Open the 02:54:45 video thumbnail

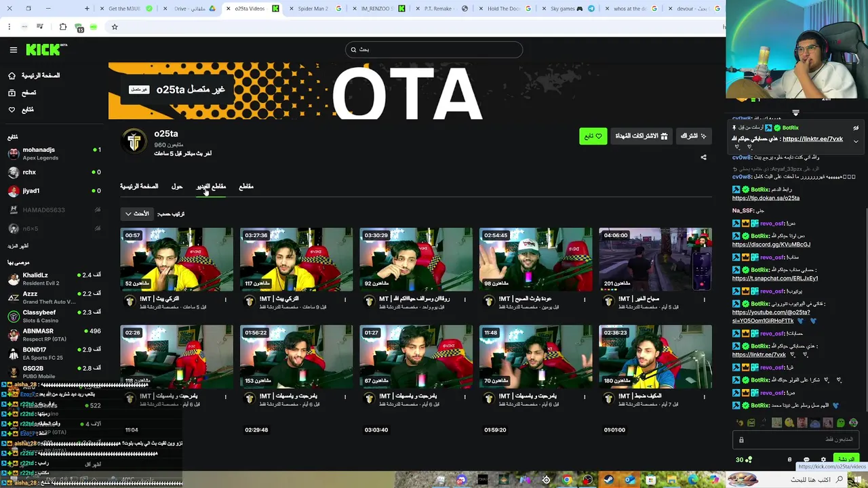pos(536,259)
